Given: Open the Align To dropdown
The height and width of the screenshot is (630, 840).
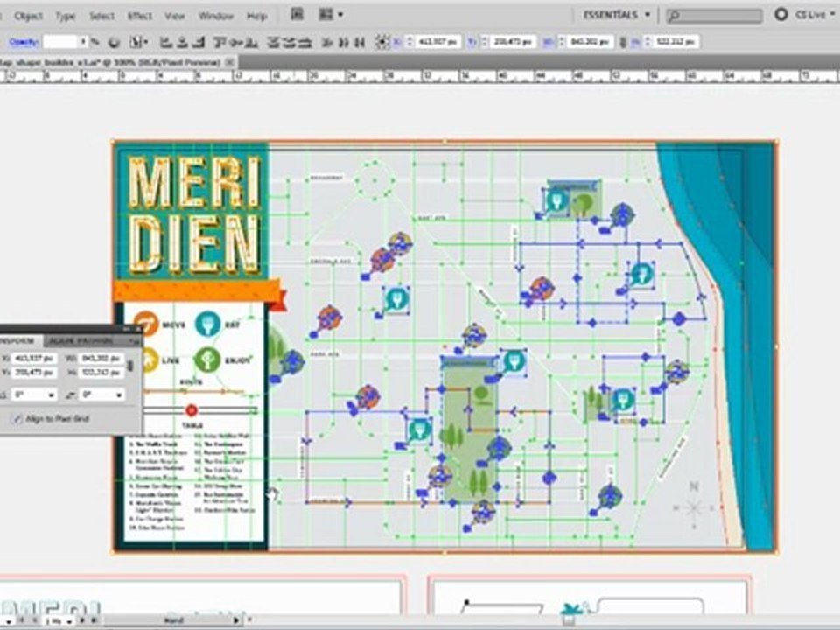Looking at the screenshot, I should (139, 42).
